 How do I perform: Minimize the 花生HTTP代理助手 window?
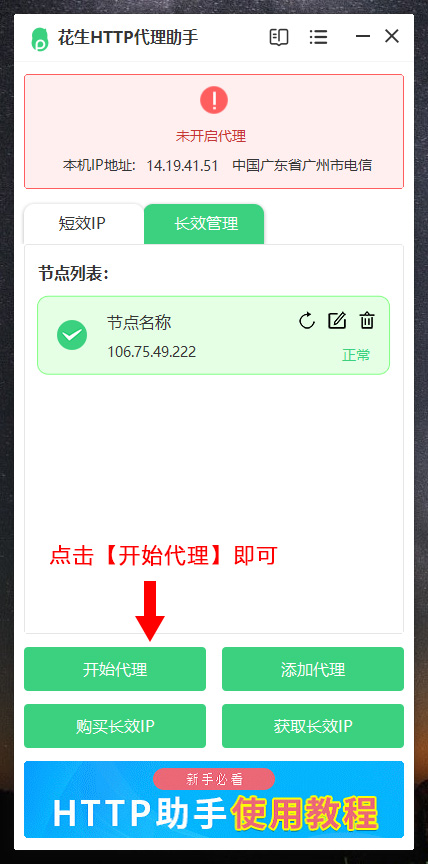pos(363,37)
